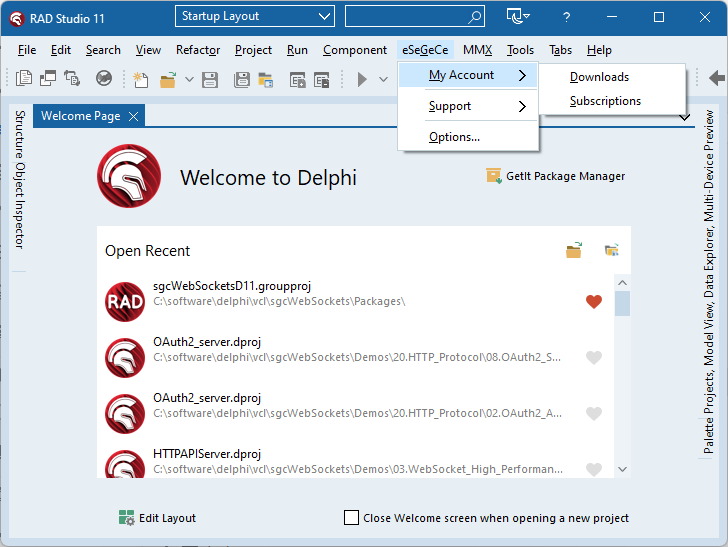This screenshot has height=547, width=728.
Task: Click the magnifier icon in the search box
Action: click(474, 17)
